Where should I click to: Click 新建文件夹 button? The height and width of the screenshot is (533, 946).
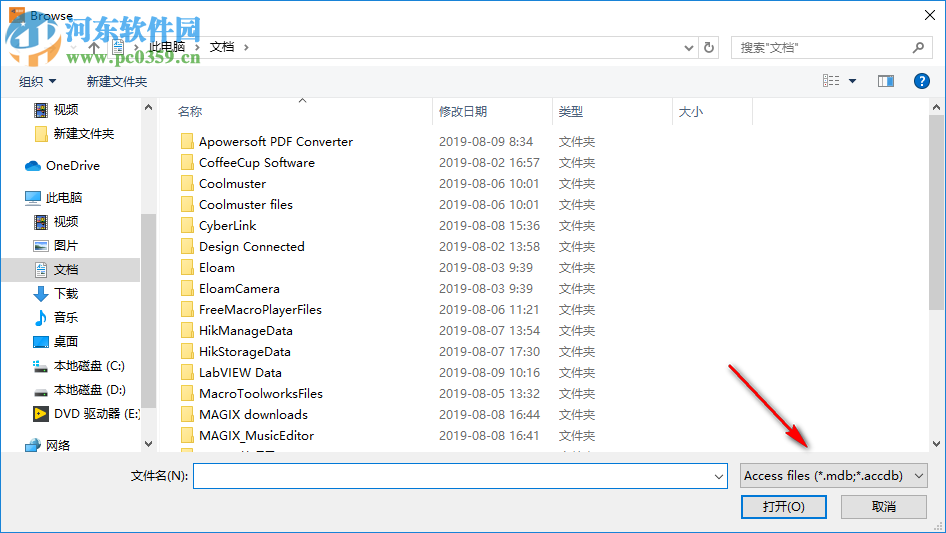[116, 81]
